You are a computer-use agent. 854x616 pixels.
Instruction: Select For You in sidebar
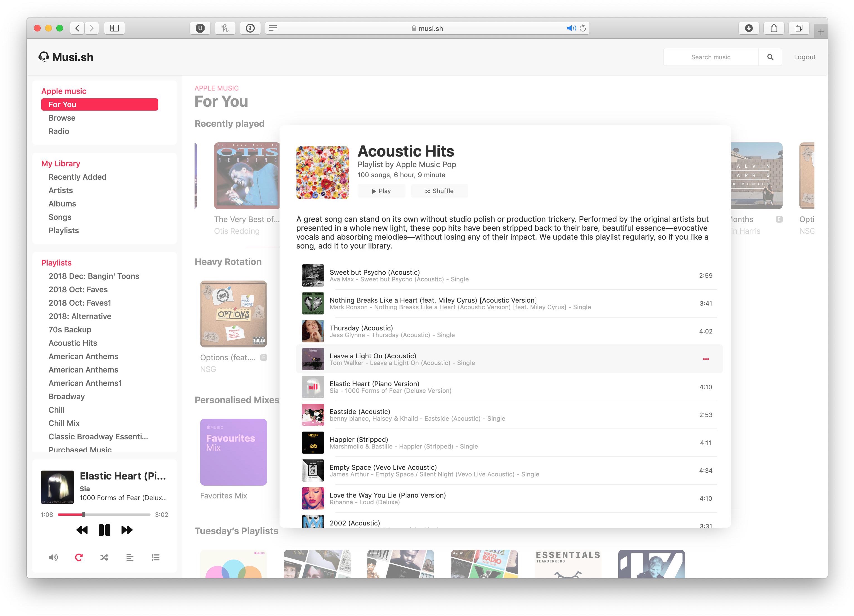(100, 104)
